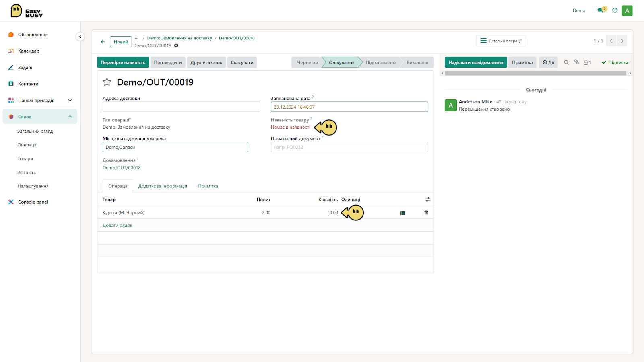
Task: Click the chatter horizontal scrollbar
Action: point(536,73)
